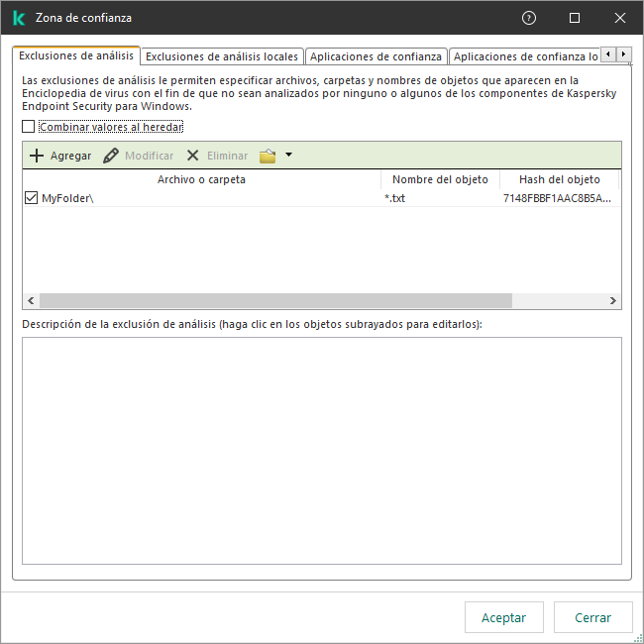The image size is (644, 644).
Task: Click the *.txt cell
Action: pyautogui.click(x=394, y=198)
